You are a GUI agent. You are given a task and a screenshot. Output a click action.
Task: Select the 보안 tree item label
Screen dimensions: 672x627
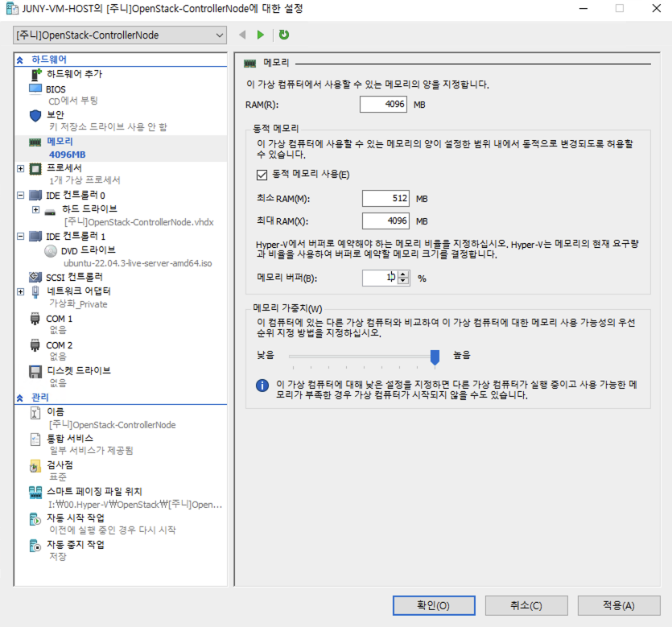tap(56, 115)
